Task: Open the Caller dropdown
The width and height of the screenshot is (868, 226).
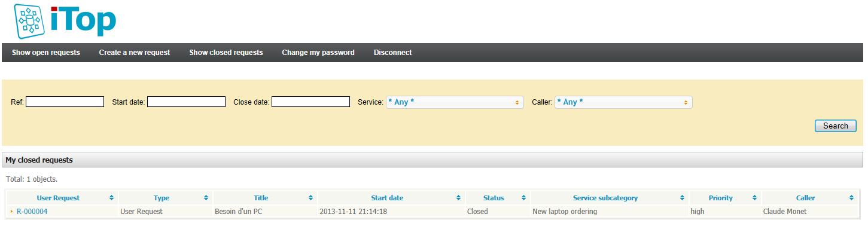Action: click(x=623, y=102)
